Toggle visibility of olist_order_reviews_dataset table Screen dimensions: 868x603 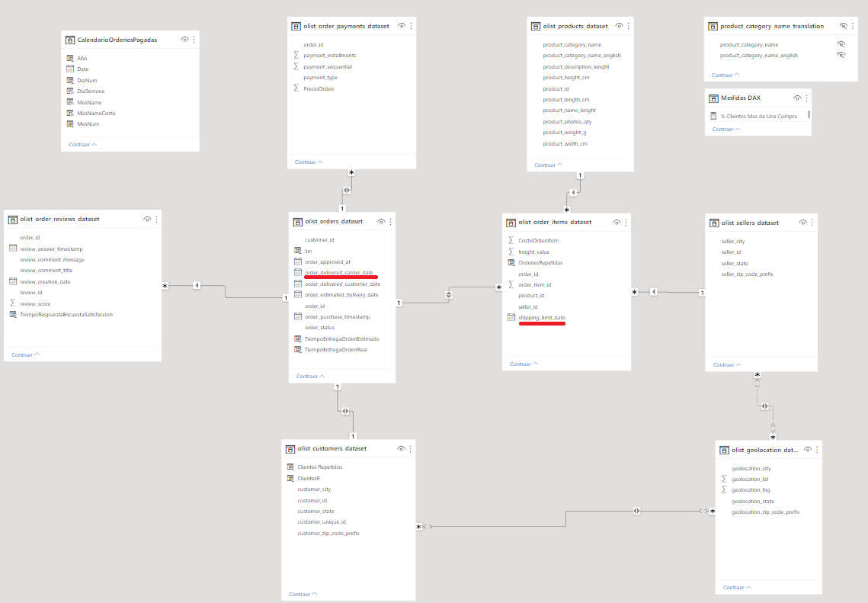(147, 220)
